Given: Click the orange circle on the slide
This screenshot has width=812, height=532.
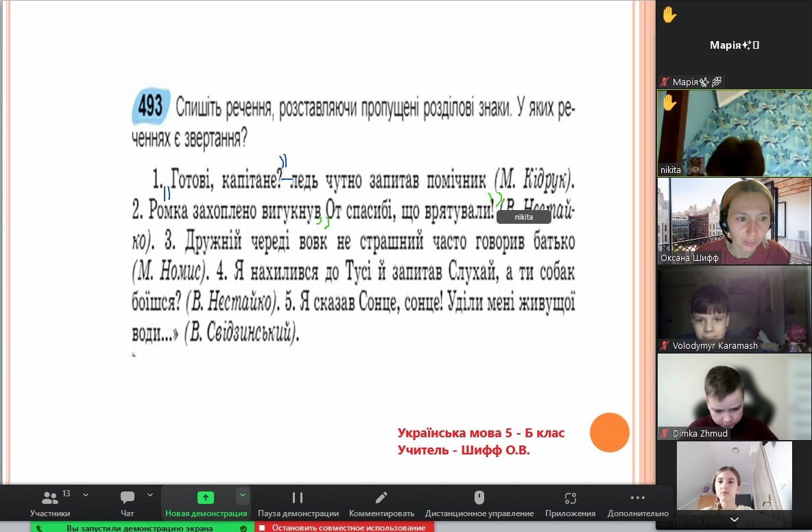Looking at the screenshot, I should (x=609, y=432).
